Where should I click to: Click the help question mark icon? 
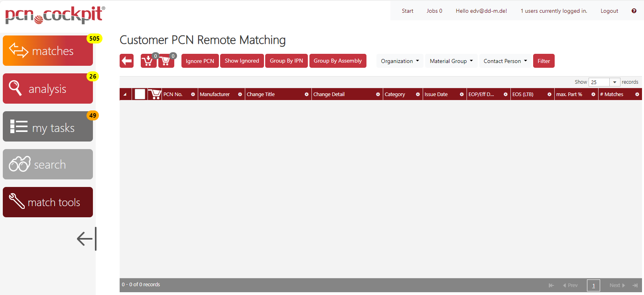click(x=634, y=11)
